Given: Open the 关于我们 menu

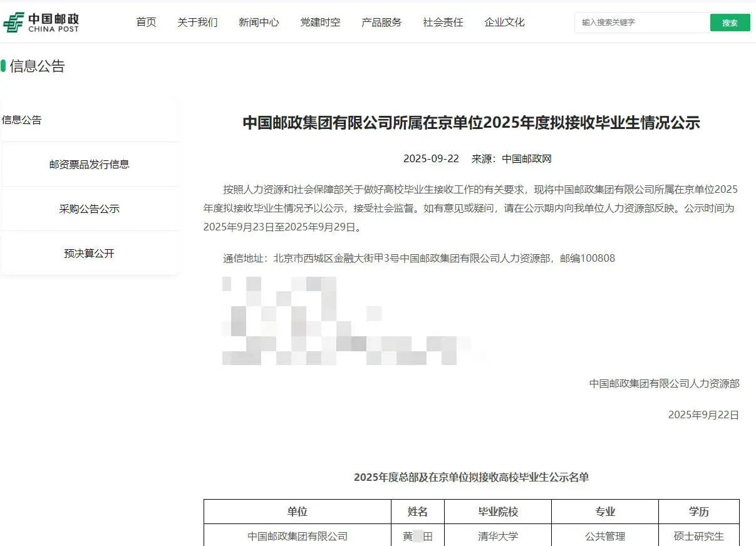Looking at the screenshot, I should [197, 23].
